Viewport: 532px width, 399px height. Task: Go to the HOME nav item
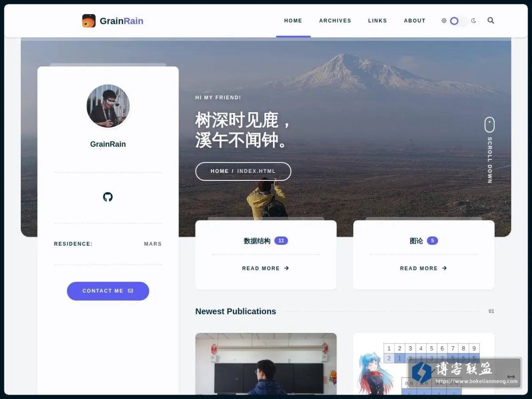(x=293, y=21)
